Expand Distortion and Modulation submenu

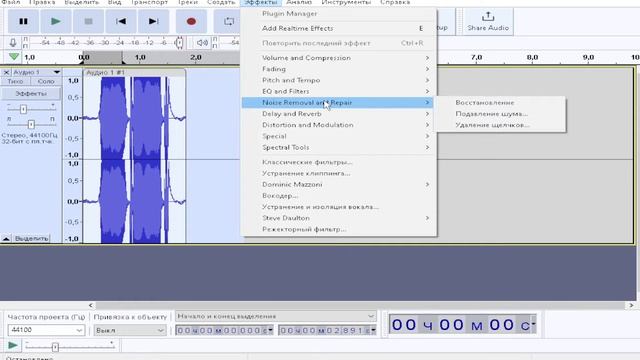339,125
